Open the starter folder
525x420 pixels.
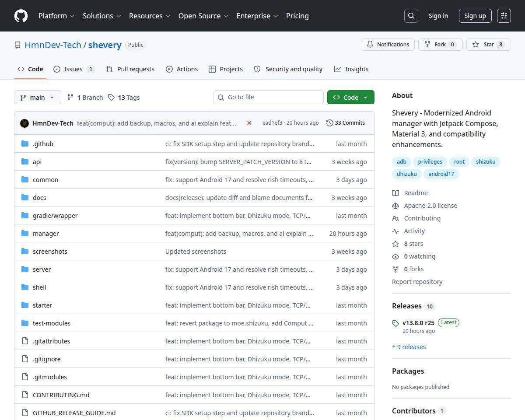[42, 305]
